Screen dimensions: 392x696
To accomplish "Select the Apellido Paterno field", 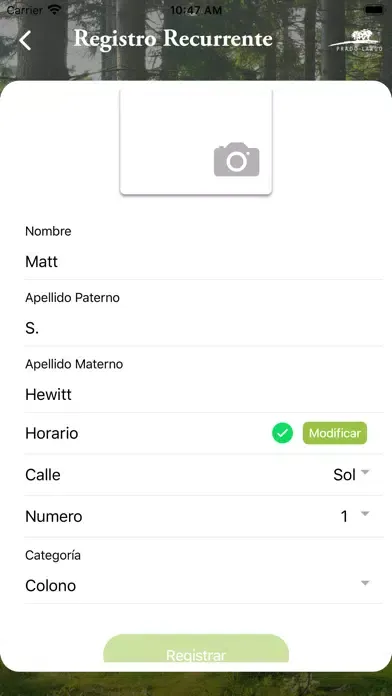I will (204, 328).
